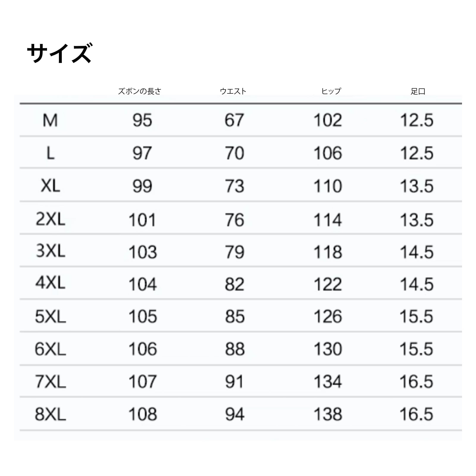The width and height of the screenshot is (476, 476).
Task: Click the 3XL size row label
Action: 50,251
